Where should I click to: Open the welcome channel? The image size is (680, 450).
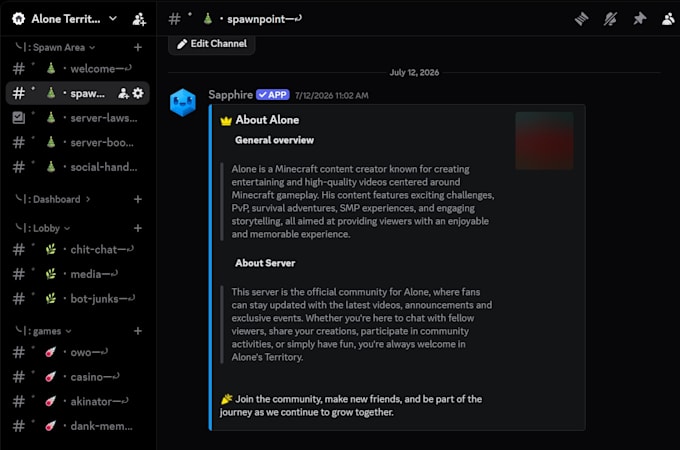click(x=78, y=68)
